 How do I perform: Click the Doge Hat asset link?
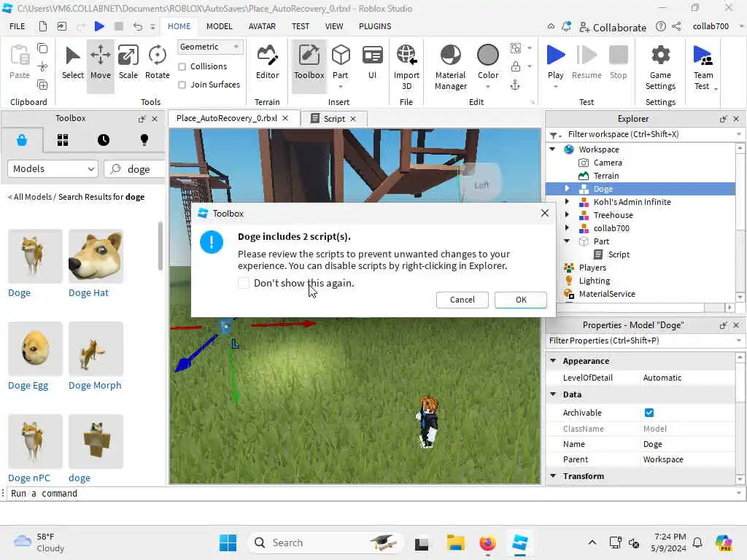[x=88, y=293]
